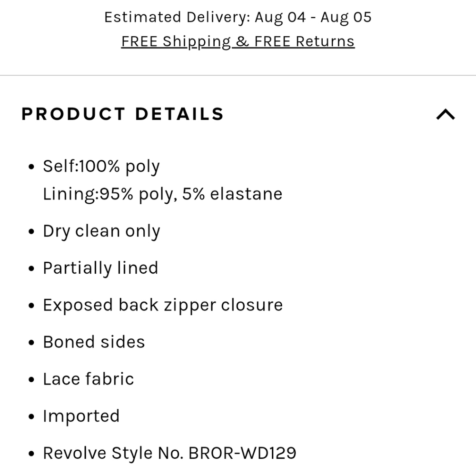Select the PRODUCT DETAILS heading

[x=122, y=114]
